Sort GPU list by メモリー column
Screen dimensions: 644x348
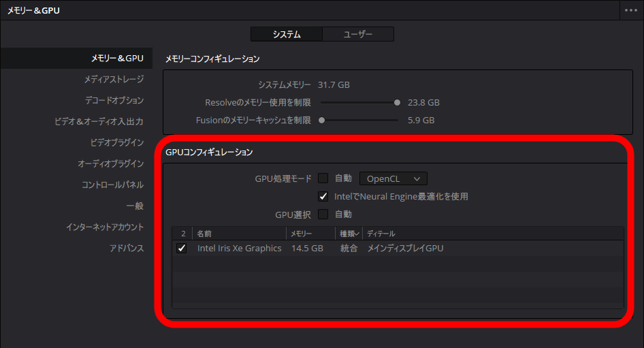tap(310, 234)
